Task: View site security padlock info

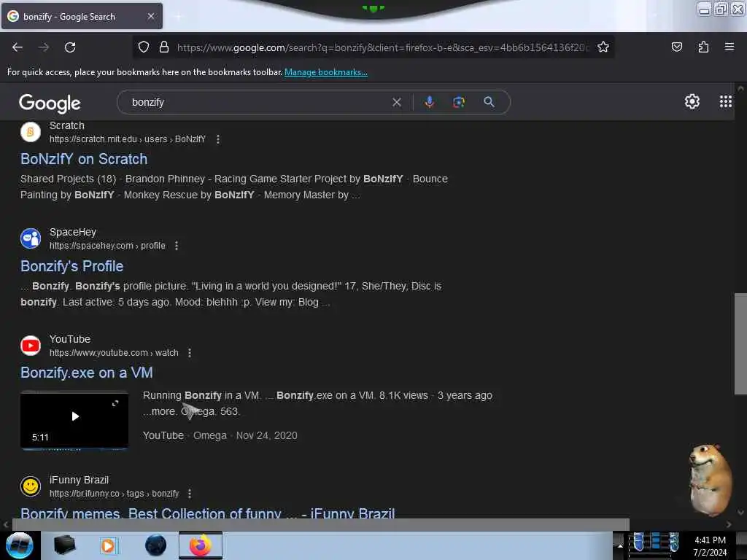Action: click(164, 47)
